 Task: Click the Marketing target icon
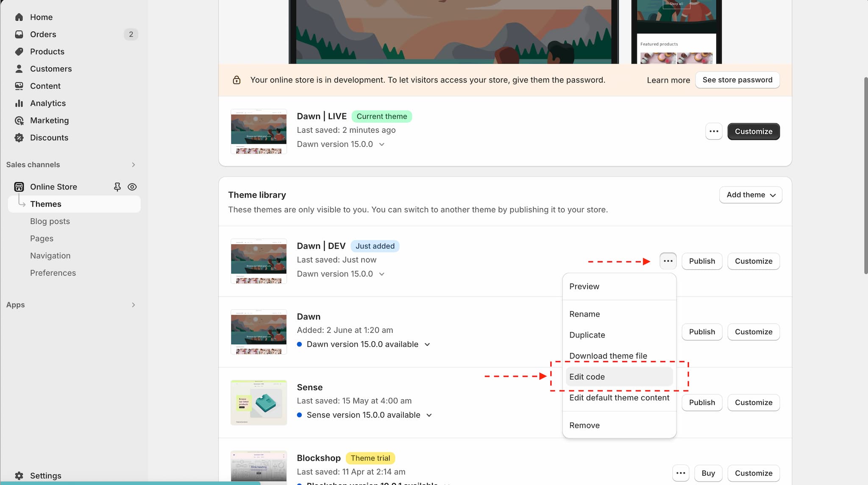coord(19,120)
